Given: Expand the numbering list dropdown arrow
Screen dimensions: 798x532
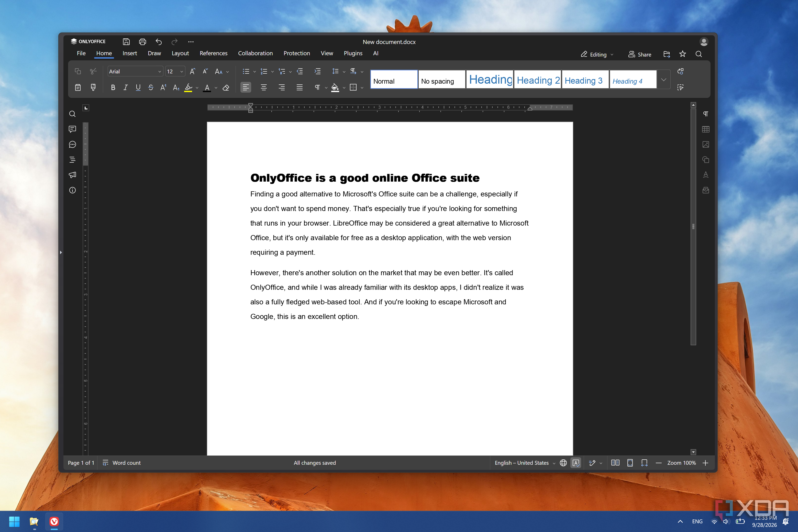Looking at the screenshot, I should [272, 72].
